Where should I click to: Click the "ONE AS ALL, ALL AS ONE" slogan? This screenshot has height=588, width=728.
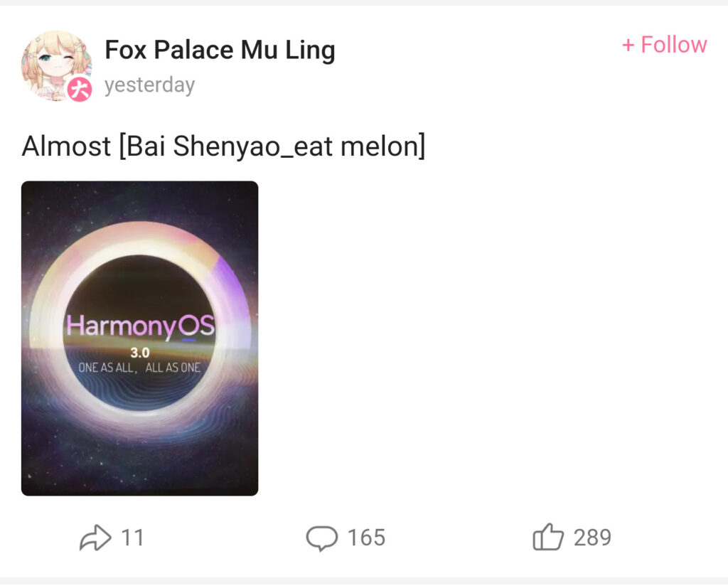tap(139, 368)
